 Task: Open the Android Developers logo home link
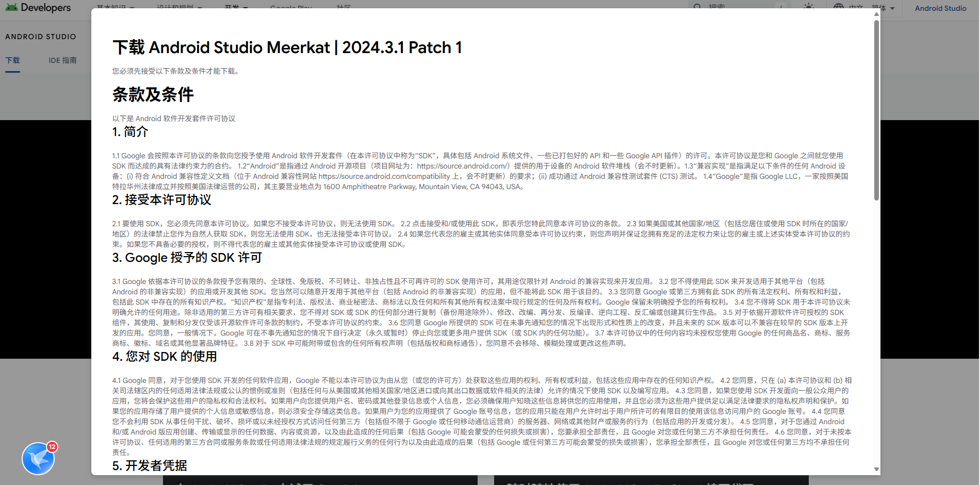pos(38,8)
